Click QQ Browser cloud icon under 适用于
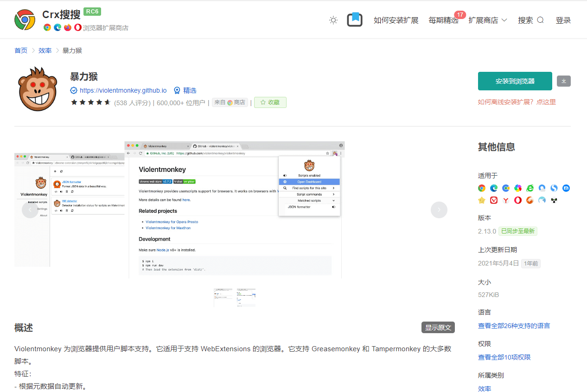The height and width of the screenshot is (392, 587). 542,188
